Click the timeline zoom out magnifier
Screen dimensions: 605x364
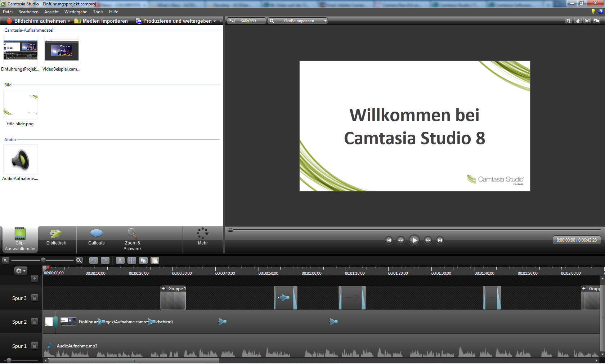pyautogui.click(x=5, y=260)
